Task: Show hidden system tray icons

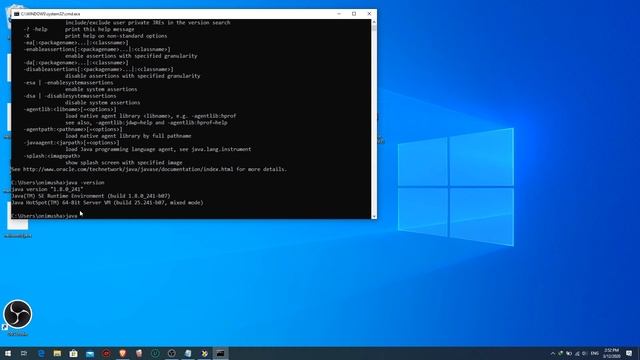Action: point(553,353)
